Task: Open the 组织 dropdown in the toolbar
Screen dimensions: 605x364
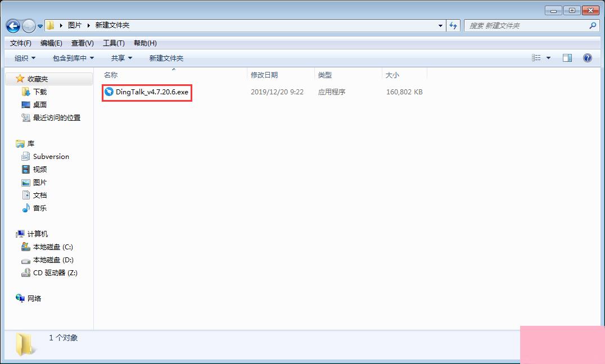Action: 25,58
